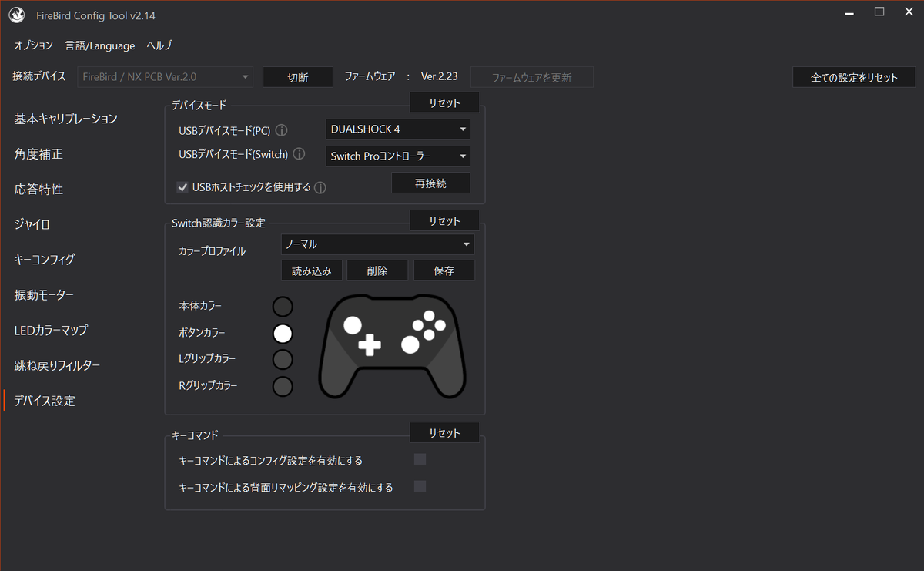Disable the USBホストチェックを使用する checkbox

182,186
